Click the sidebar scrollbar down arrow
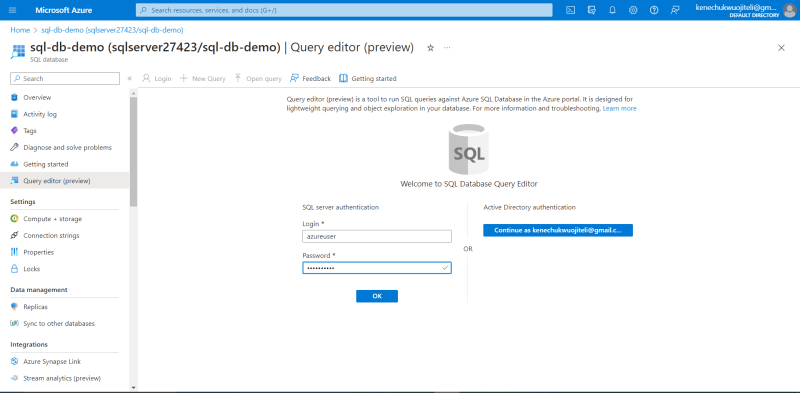 point(134,387)
